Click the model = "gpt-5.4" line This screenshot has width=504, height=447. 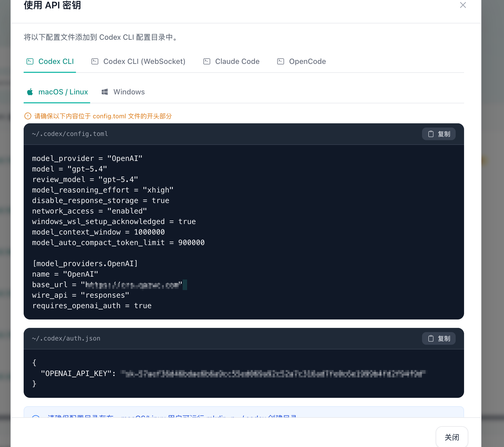[70, 169]
